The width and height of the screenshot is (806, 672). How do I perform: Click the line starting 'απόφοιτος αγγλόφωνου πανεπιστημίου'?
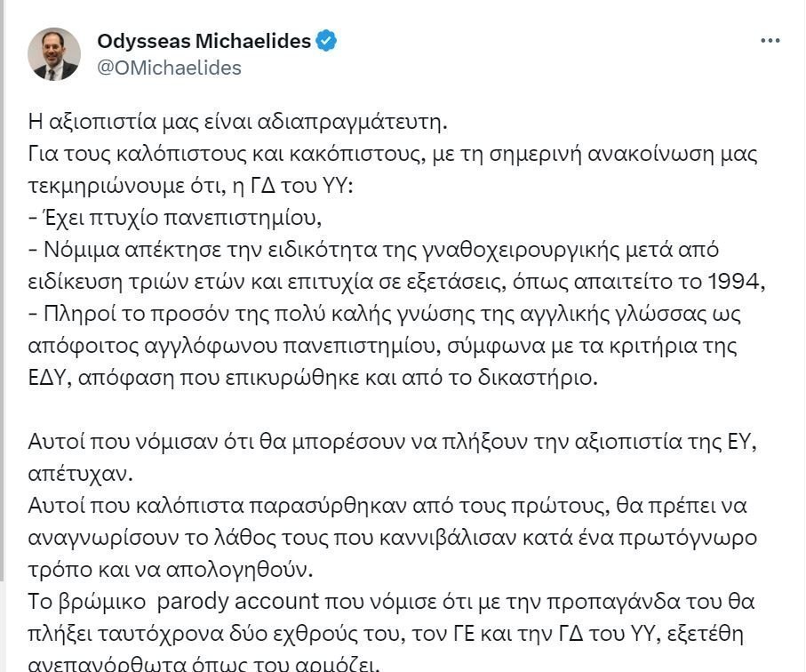coord(383,346)
